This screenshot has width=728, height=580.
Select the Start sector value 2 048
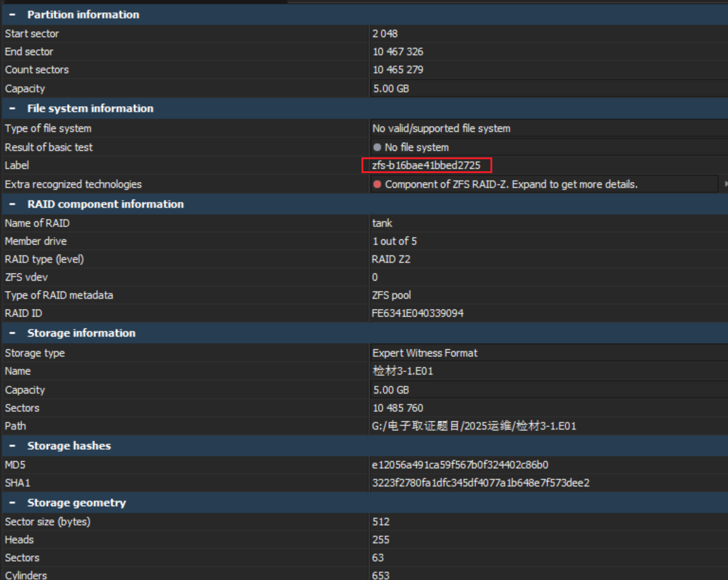pyautogui.click(x=385, y=33)
